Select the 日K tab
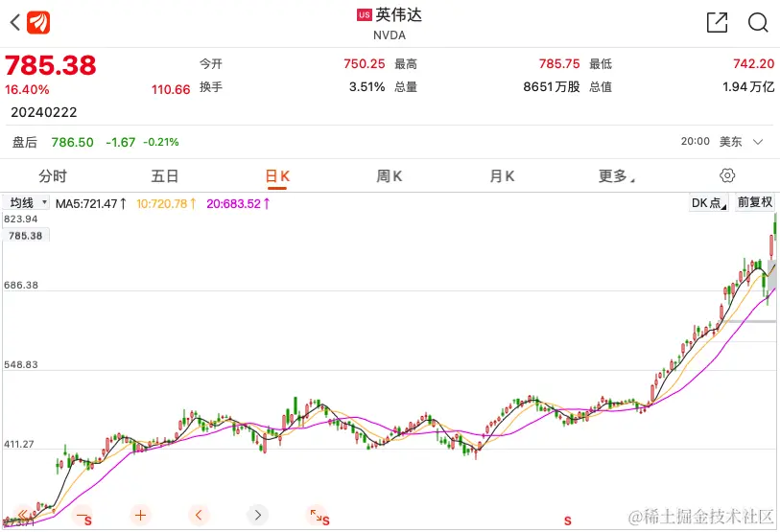This screenshot has width=780, height=532. (277, 176)
